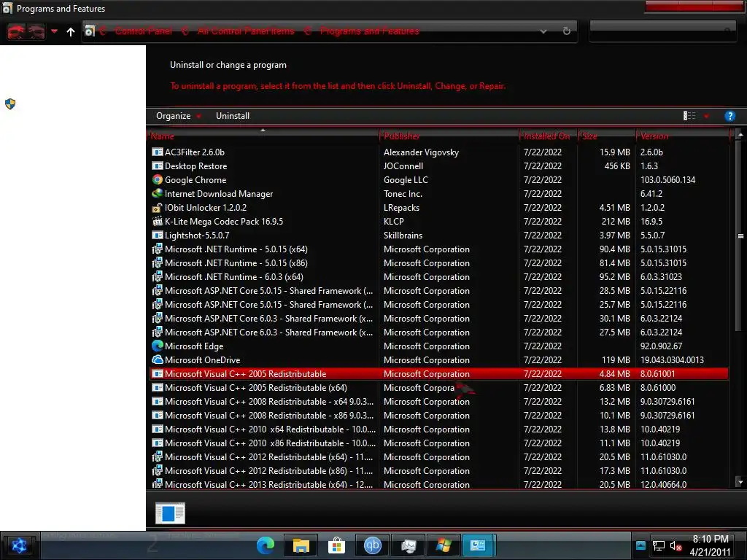Open Microsoft Store from the taskbar
Viewport: 747px width, 560px height.
click(336, 545)
